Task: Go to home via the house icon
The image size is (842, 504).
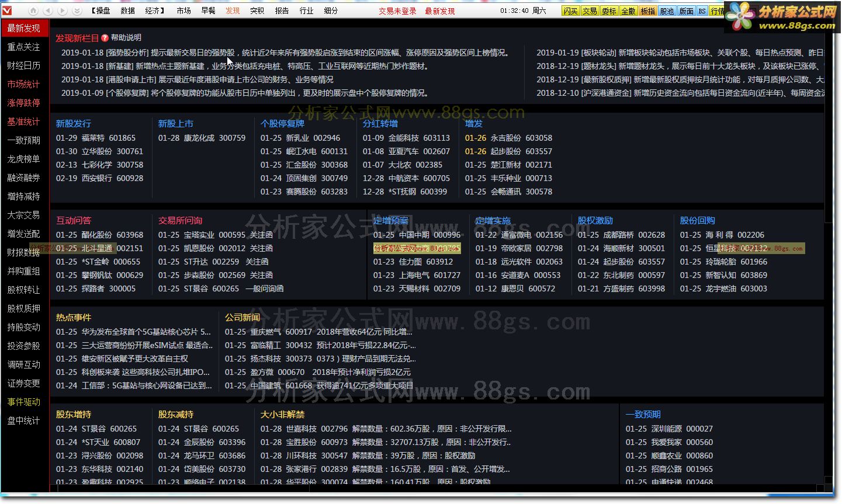Action: pyautogui.click(x=33, y=11)
